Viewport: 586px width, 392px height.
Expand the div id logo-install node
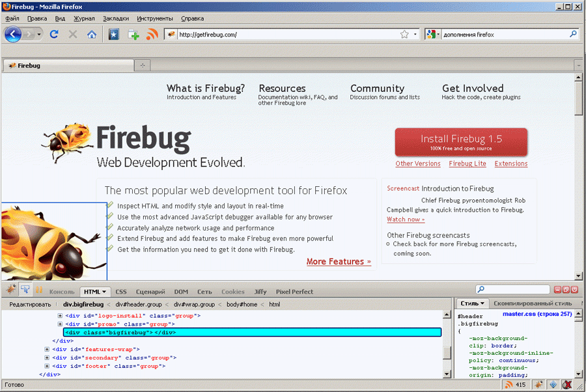coord(60,316)
